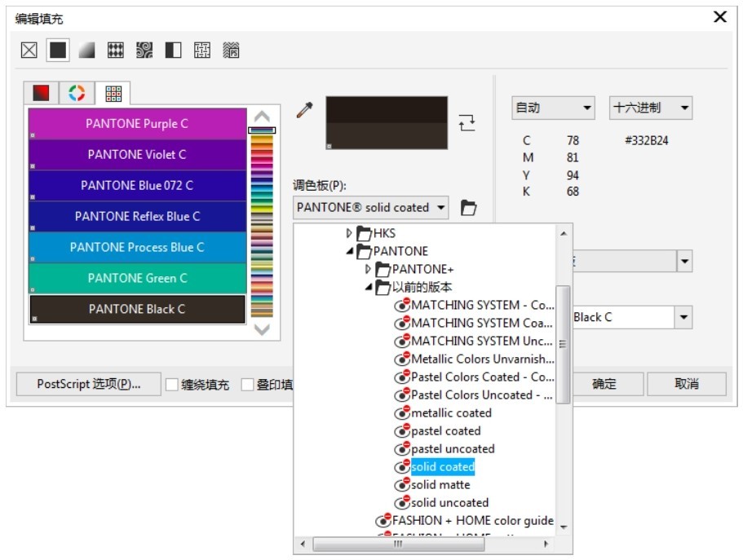Switch to the color models tab
Viewport: 743px width, 560px height.
coord(42,92)
